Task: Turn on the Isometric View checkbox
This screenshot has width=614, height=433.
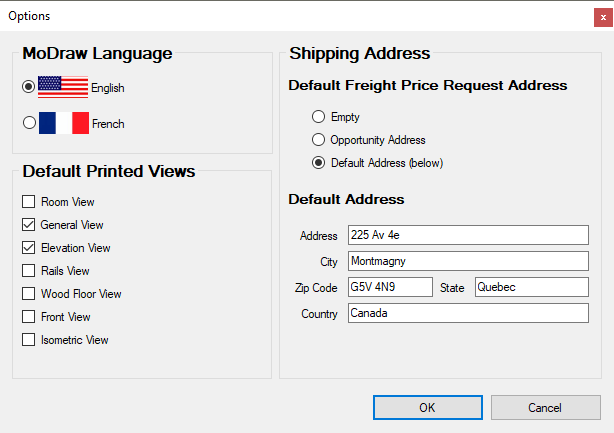Action: (29, 340)
